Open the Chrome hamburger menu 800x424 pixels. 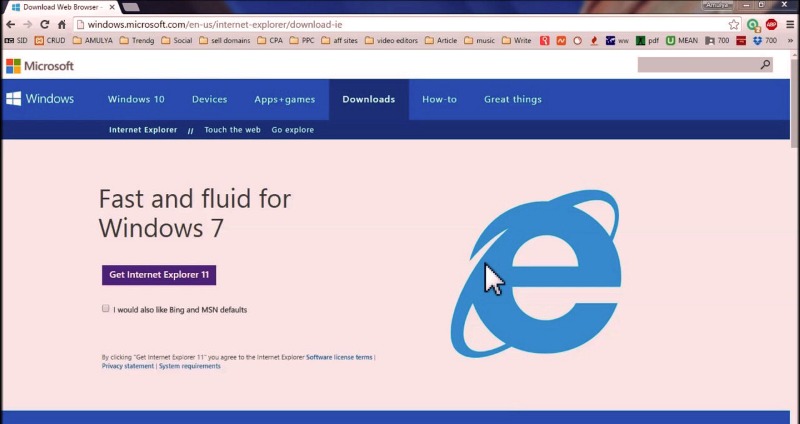(790, 24)
